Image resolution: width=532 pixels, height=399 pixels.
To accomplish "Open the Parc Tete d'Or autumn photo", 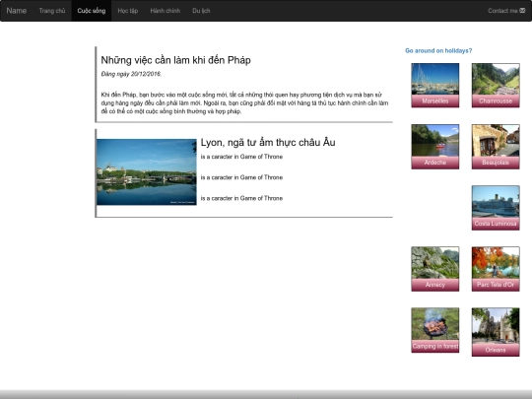I will [x=496, y=263].
